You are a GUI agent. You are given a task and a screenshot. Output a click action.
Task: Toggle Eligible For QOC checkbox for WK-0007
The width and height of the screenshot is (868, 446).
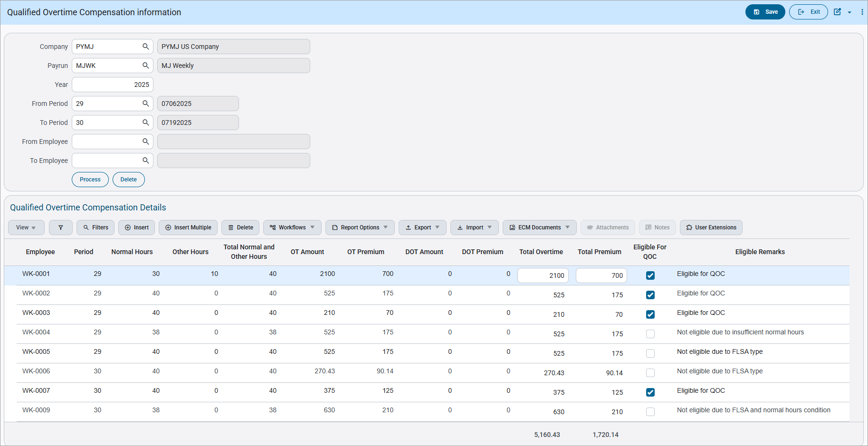tap(650, 392)
